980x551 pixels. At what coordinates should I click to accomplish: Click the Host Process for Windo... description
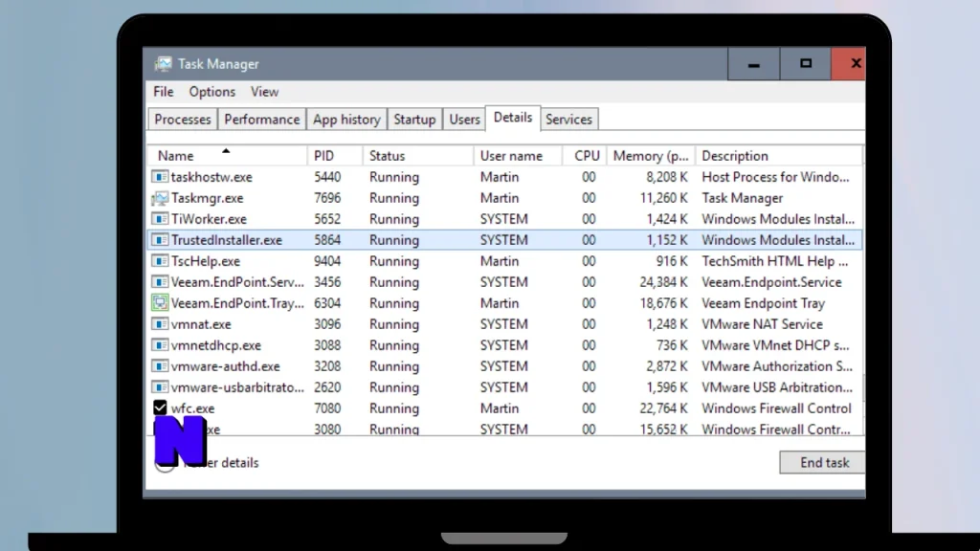tap(775, 177)
